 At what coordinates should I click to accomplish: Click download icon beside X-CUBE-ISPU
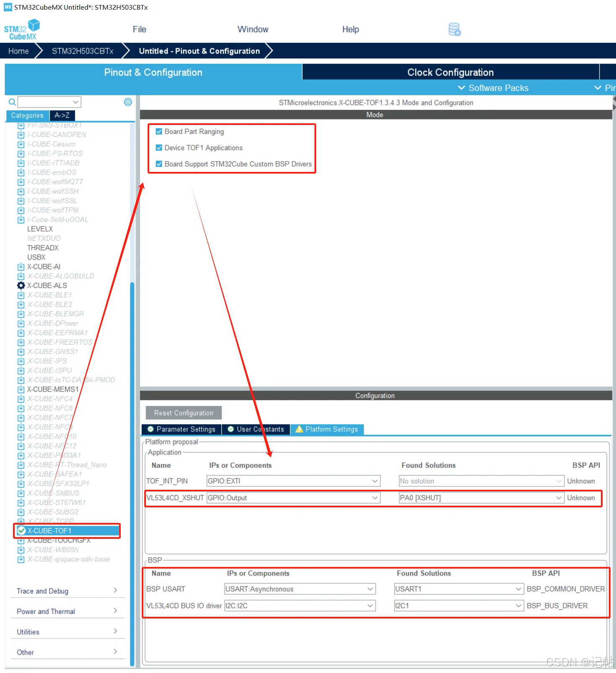tap(21, 371)
